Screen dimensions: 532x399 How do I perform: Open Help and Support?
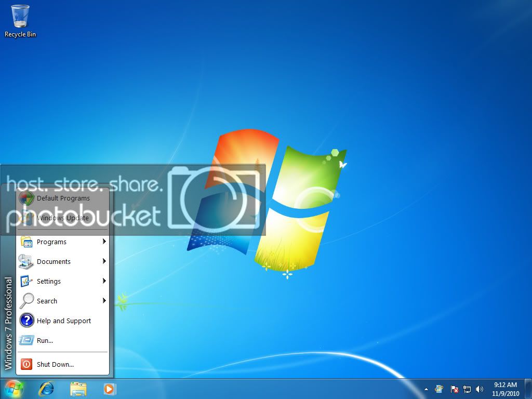[x=63, y=321]
